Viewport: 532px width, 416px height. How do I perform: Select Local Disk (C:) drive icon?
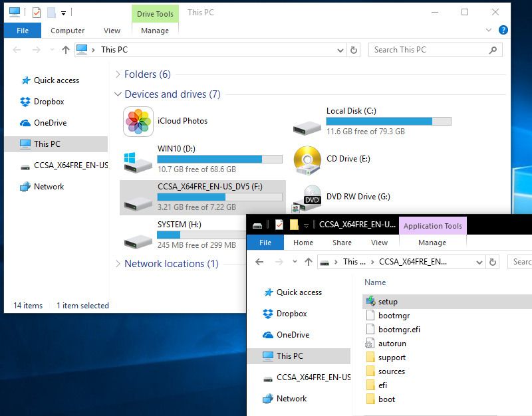coord(307,128)
